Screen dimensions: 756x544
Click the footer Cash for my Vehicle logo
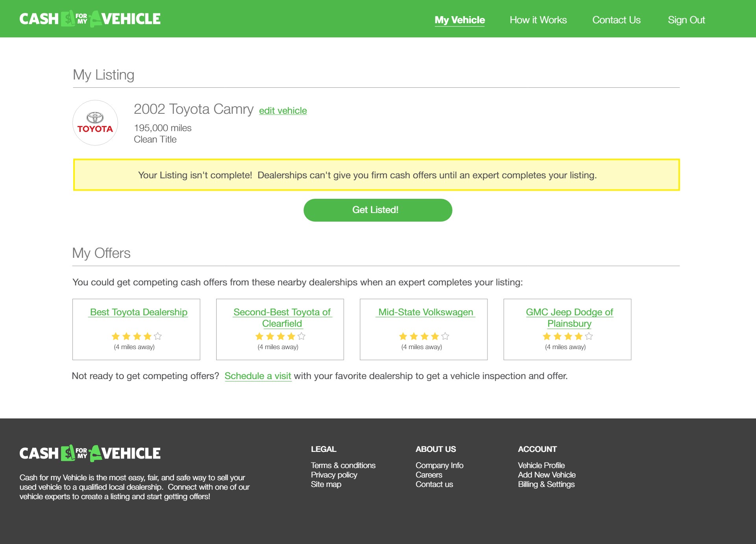90,453
